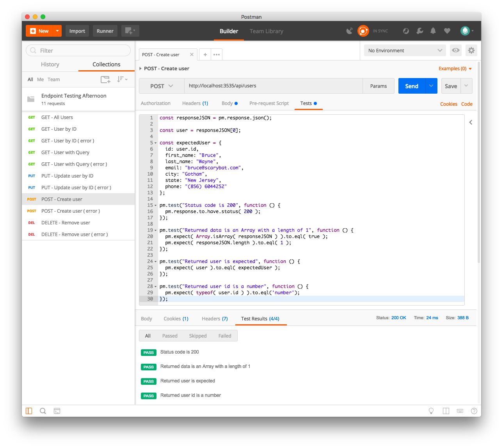Image resolution: width=503 pixels, height=448 pixels.
Task: Select GET - All Users request
Action: (78, 117)
